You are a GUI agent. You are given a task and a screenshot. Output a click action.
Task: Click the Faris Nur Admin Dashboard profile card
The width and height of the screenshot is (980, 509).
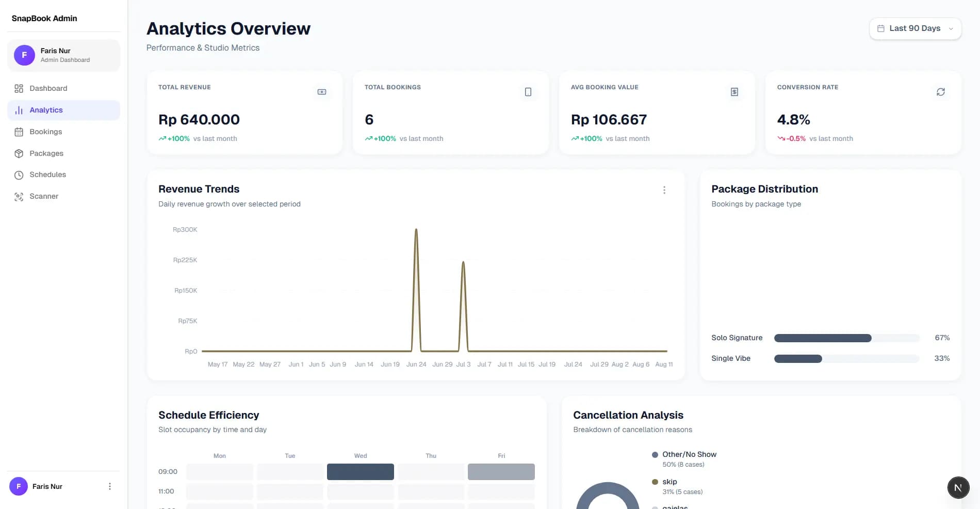(x=63, y=55)
